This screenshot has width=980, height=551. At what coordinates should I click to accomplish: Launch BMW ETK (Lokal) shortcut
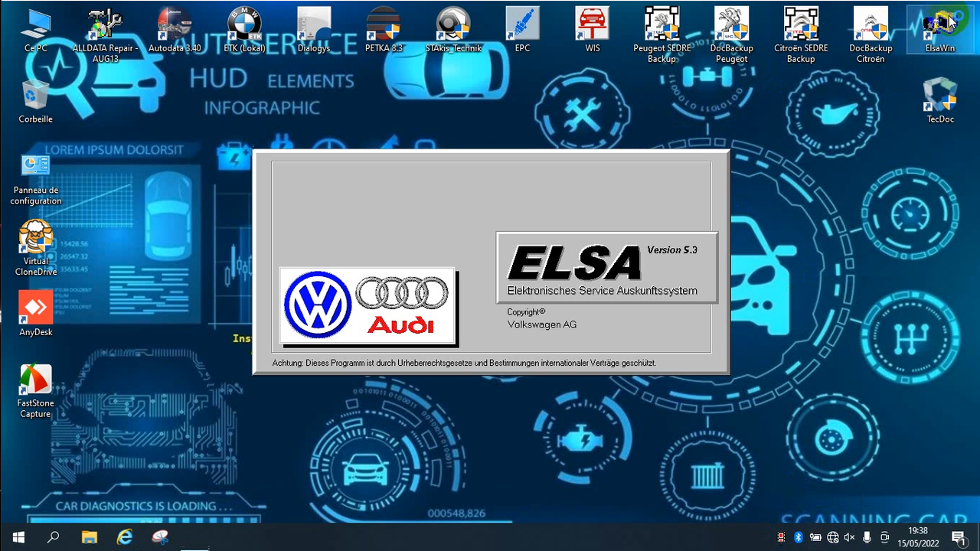coord(244,31)
